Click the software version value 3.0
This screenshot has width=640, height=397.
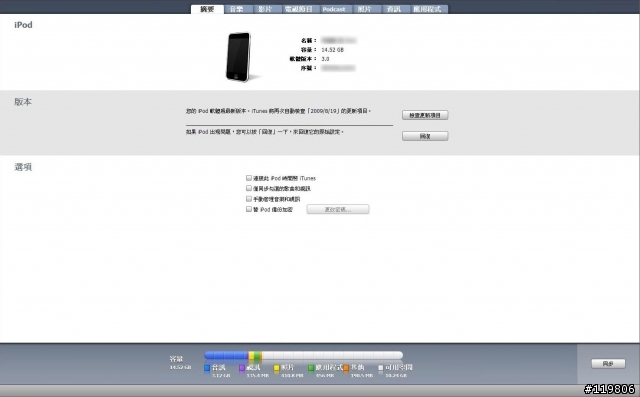[325, 59]
